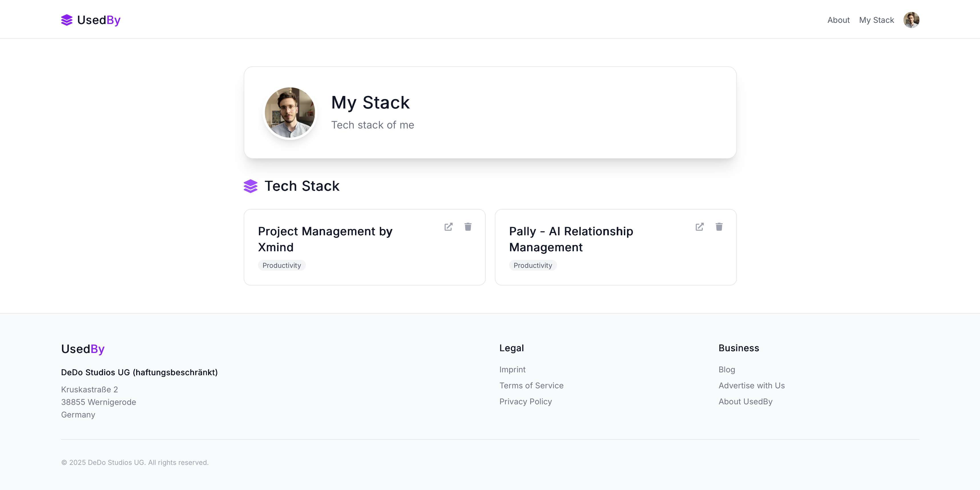The width and height of the screenshot is (980, 490).
Task: Click the Tech Stack layers icon
Action: point(251,186)
